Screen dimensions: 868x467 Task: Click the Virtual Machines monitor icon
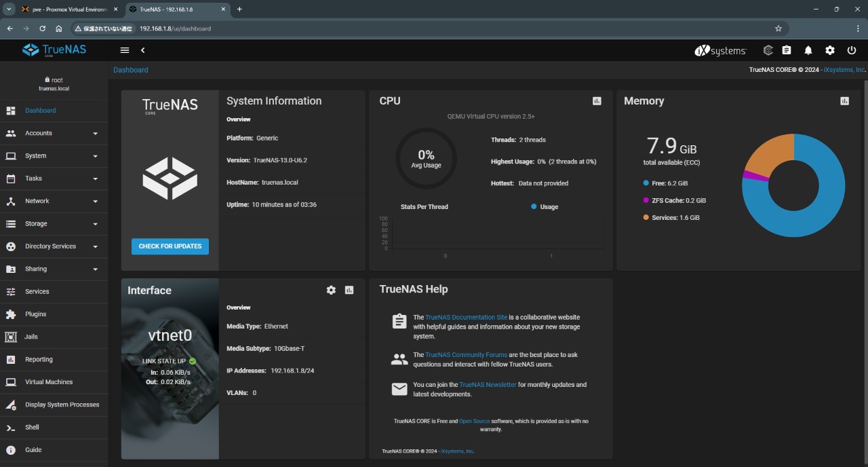point(11,382)
